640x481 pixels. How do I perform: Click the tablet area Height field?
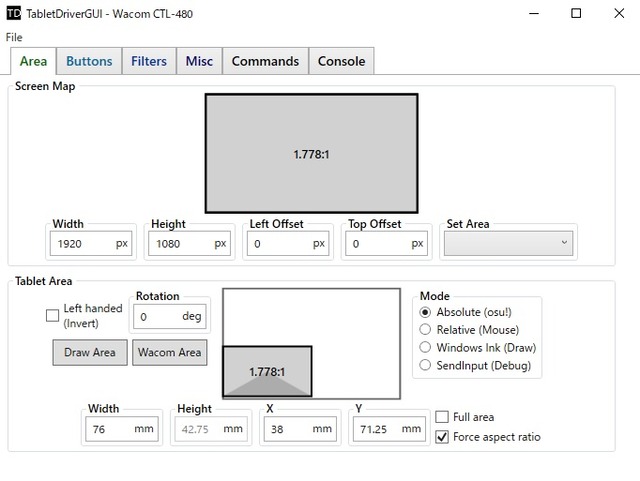[x=211, y=429]
